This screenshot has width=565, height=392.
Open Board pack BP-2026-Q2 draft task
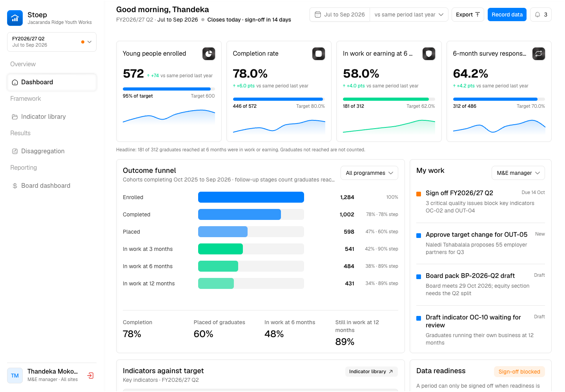coord(481,284)
